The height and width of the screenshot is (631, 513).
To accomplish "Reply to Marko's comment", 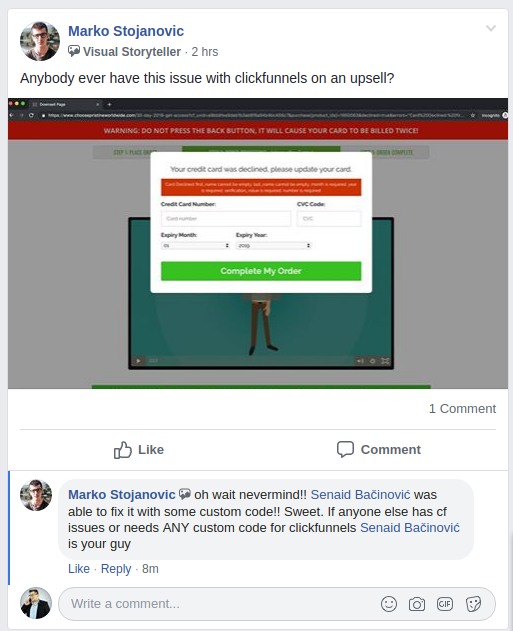I will coord(116,569).
